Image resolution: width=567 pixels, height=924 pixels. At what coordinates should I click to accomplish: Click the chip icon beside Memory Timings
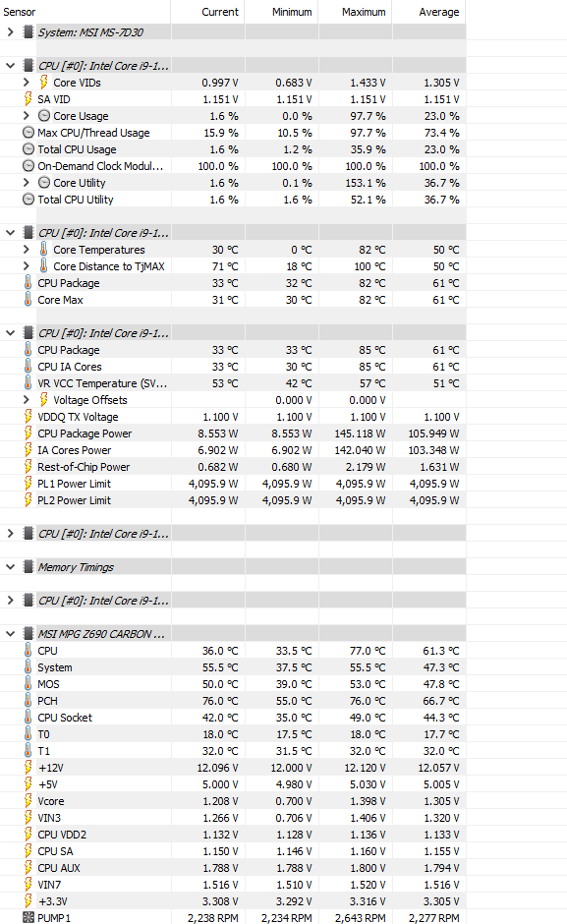coord(28,567)
